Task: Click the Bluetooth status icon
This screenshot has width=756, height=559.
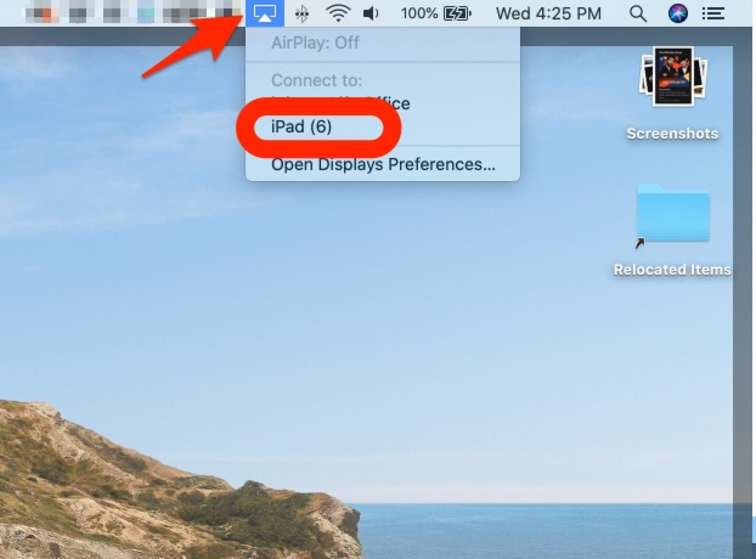Action: point(302,13)
